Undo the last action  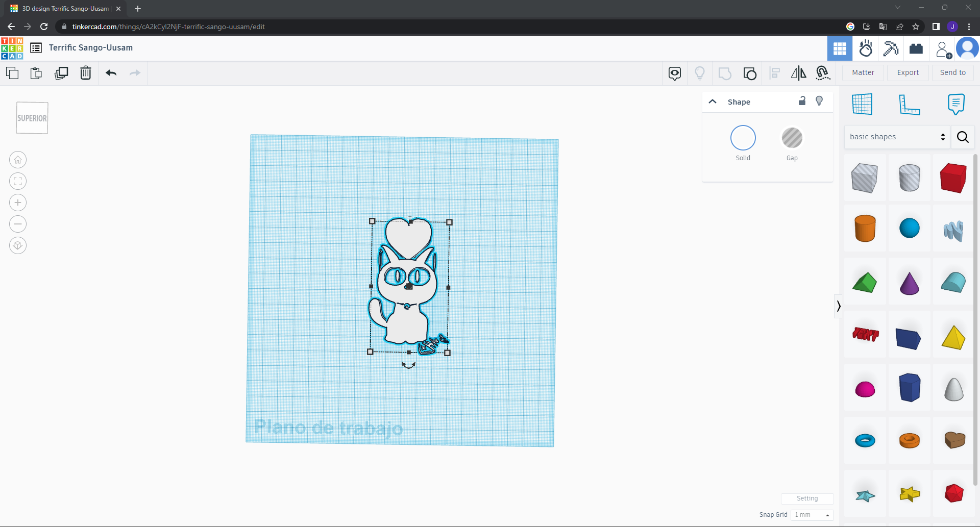[x=111, y=73]
